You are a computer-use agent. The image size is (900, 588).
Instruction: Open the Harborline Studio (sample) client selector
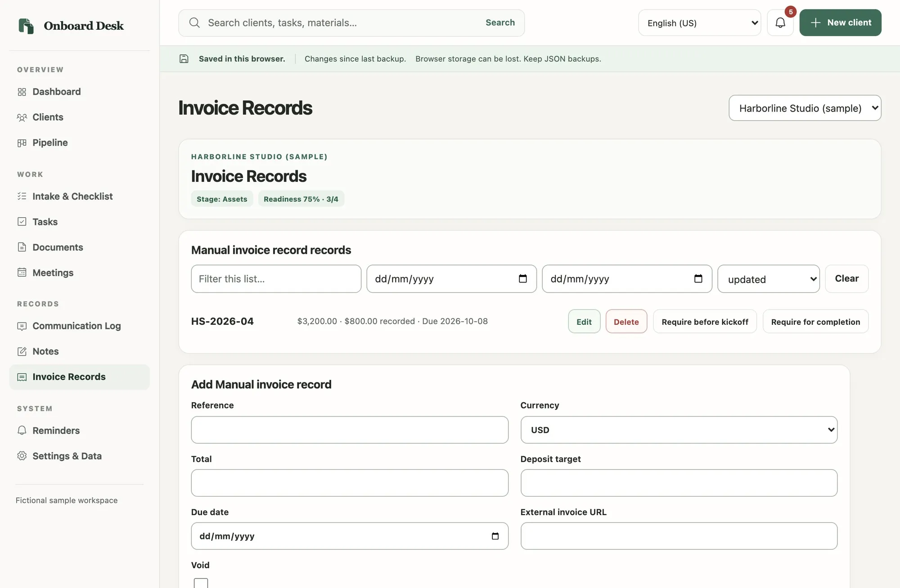805,108
